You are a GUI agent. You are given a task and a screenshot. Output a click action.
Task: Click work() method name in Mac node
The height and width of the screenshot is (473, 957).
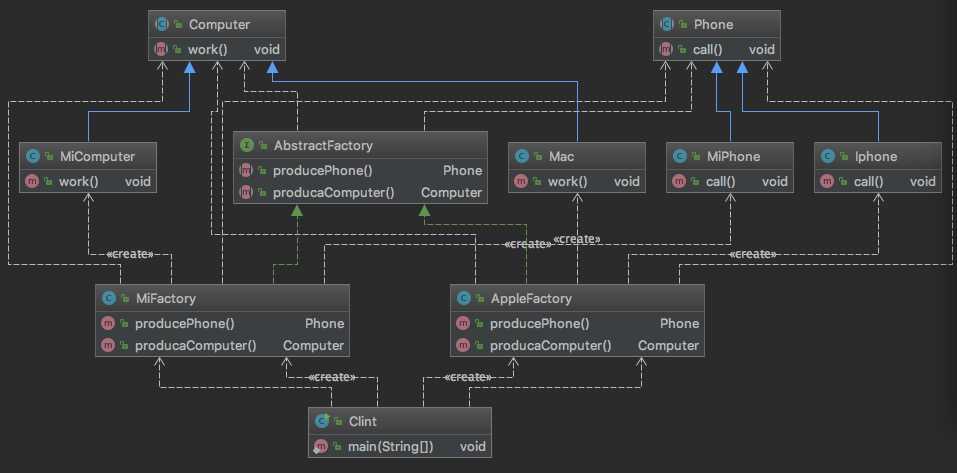pyautogui.click(x=568, y=181)
